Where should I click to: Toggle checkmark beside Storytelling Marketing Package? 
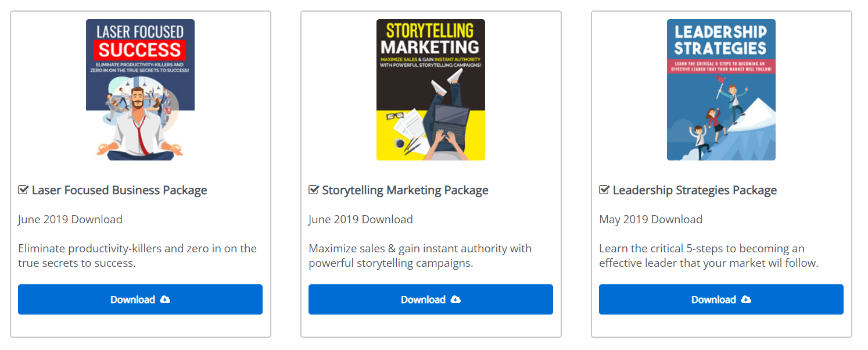tap(314, 190)
